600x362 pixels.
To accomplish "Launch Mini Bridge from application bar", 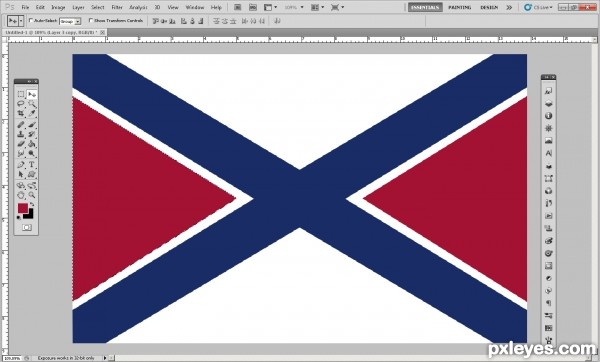I will tap(253, 7).
